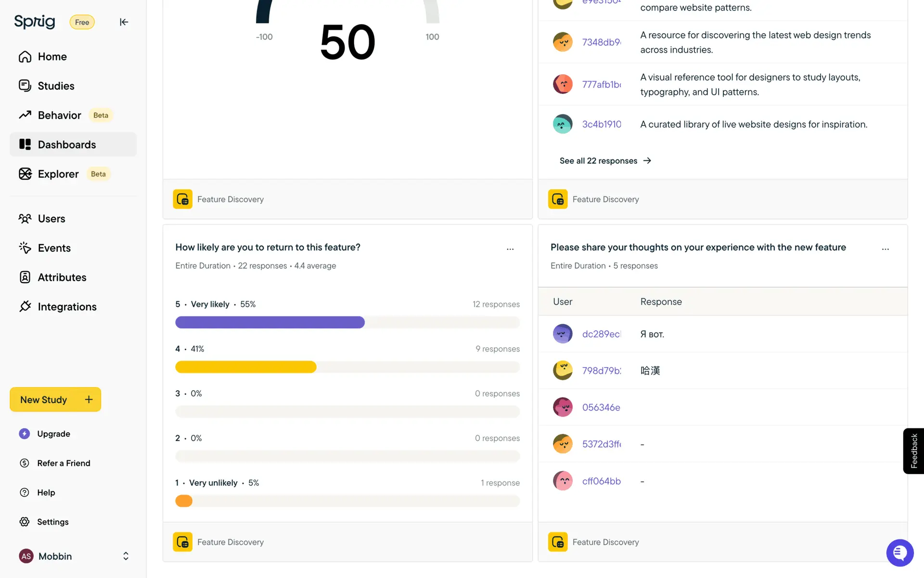Open the chat support bubble icon
The height and width of the screenshot is (578, 924).
[899, 553]
